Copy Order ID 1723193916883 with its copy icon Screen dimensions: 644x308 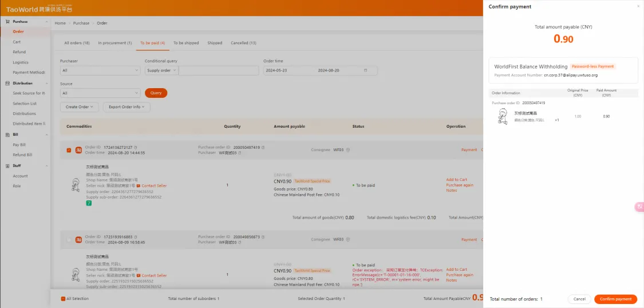click(x=136, y=237)
